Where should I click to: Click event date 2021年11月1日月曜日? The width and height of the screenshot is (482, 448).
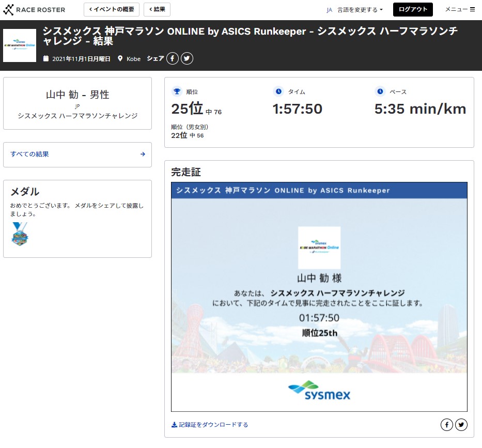point(81,59)
